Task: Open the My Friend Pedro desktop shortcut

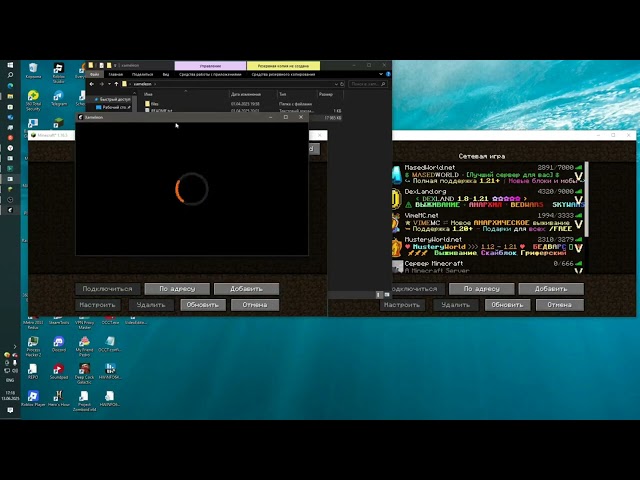Action: [x=84, y=346]
